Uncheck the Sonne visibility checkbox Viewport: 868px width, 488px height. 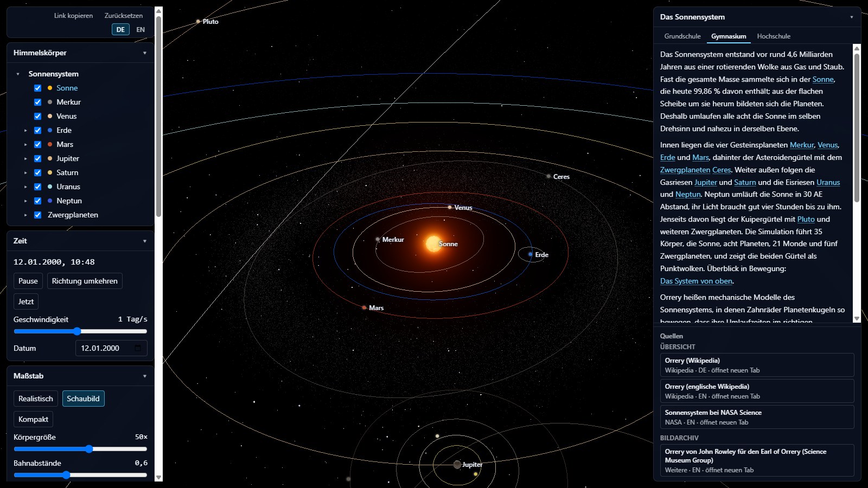(x=37, y=88)
